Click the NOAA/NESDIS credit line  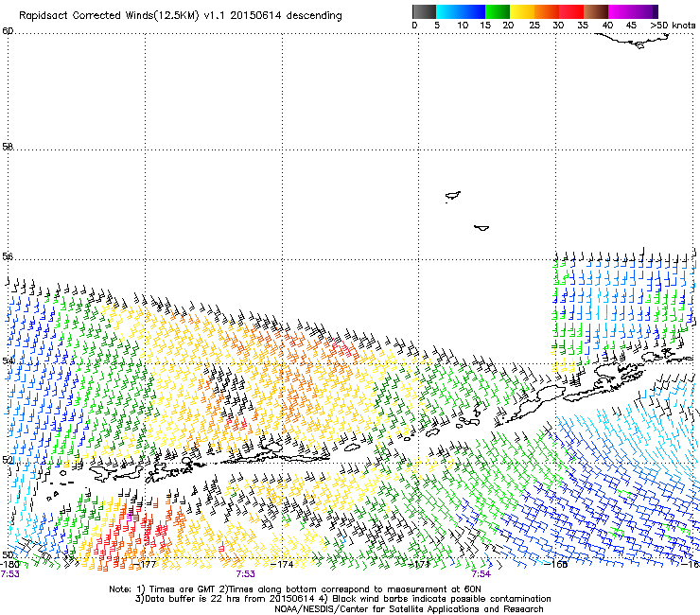pos(409,609)
